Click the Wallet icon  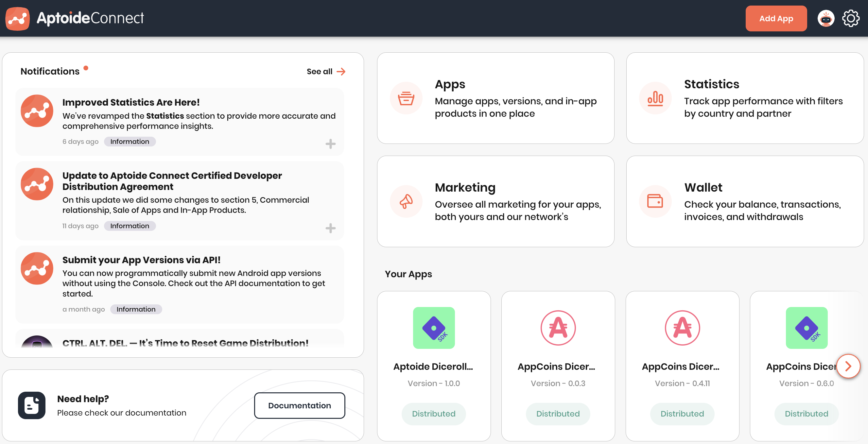[655, 201]
